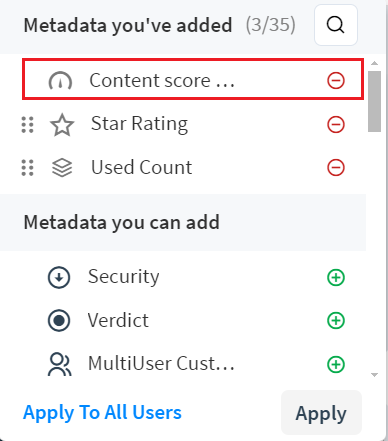Click the scrollbar down arrow

374,375
